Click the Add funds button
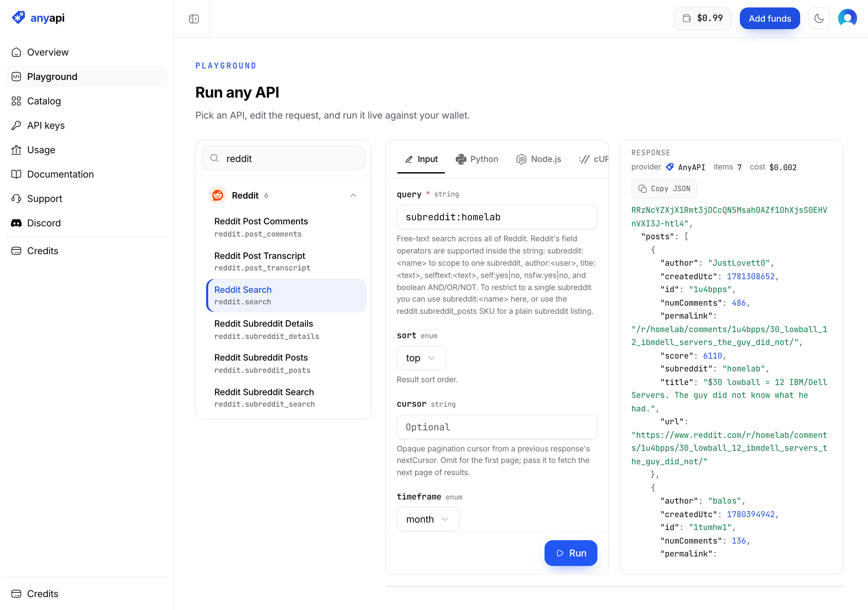Screen dimensions: 868x610 [769, 18]
